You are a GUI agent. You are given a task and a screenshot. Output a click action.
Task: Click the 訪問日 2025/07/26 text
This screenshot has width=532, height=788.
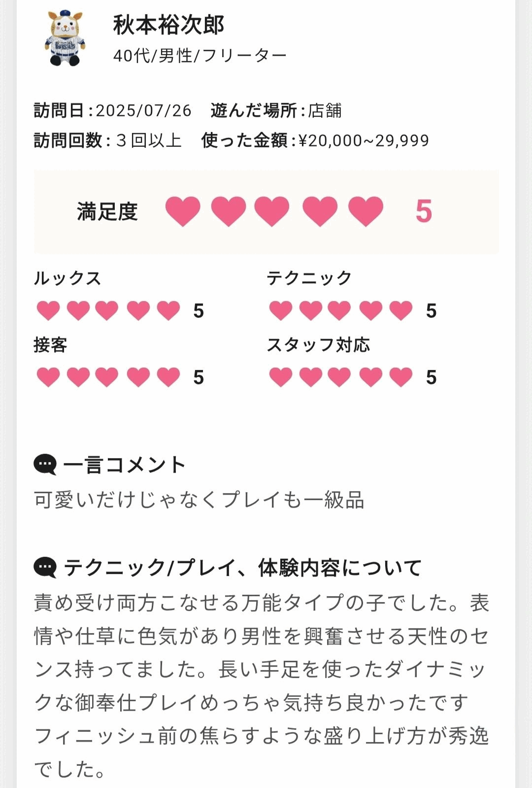112,110
